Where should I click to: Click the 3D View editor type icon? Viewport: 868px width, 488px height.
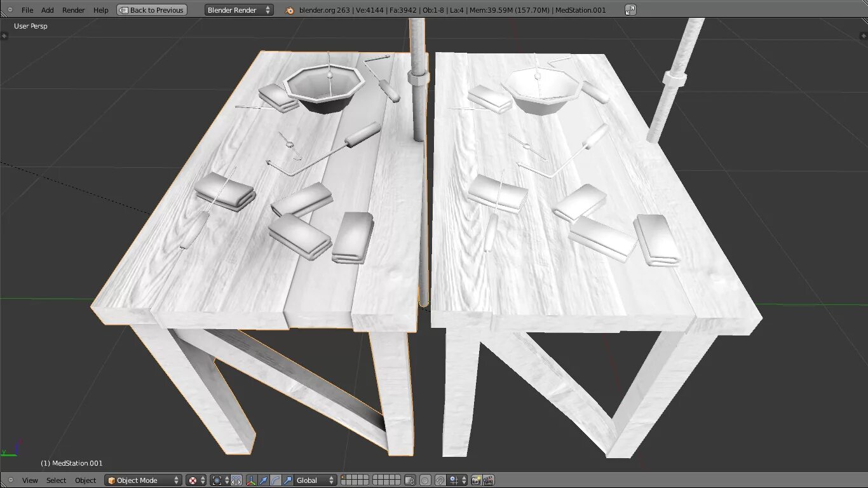coord(10,480)
